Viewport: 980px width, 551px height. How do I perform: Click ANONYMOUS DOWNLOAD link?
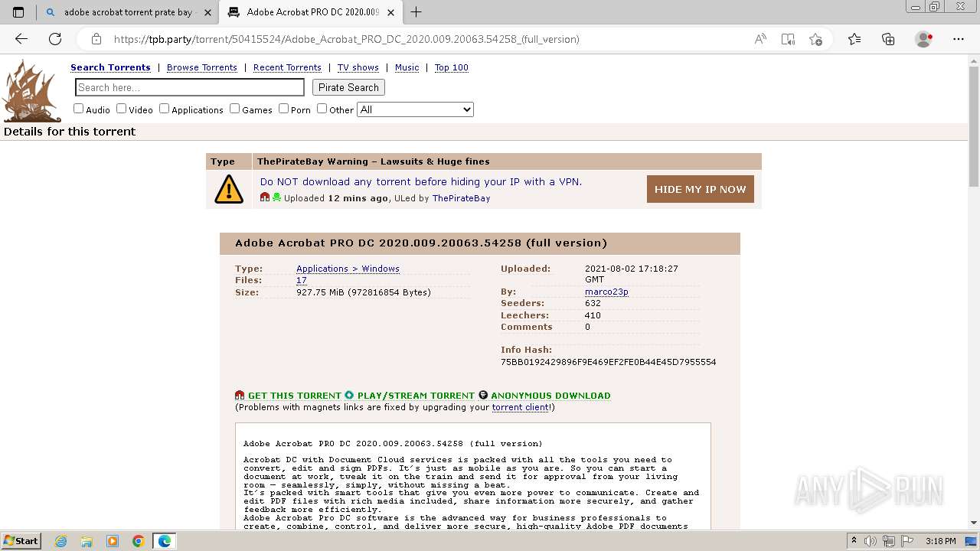click(550, 396)
